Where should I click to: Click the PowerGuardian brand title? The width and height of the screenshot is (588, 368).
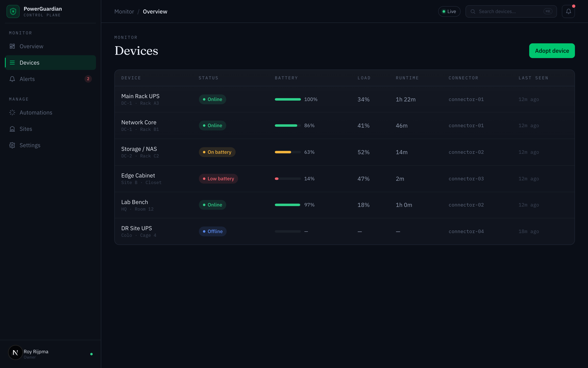click(43, 9)
